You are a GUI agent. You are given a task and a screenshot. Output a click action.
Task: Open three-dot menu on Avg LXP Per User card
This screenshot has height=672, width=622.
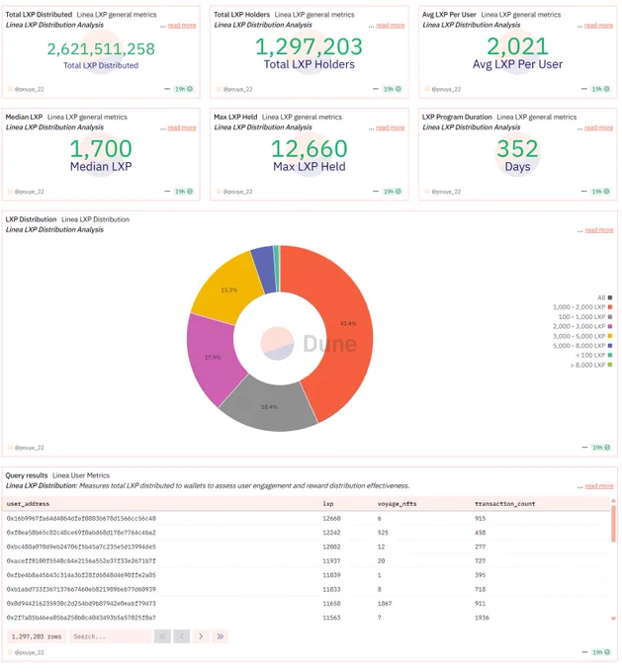coord(583,89)
